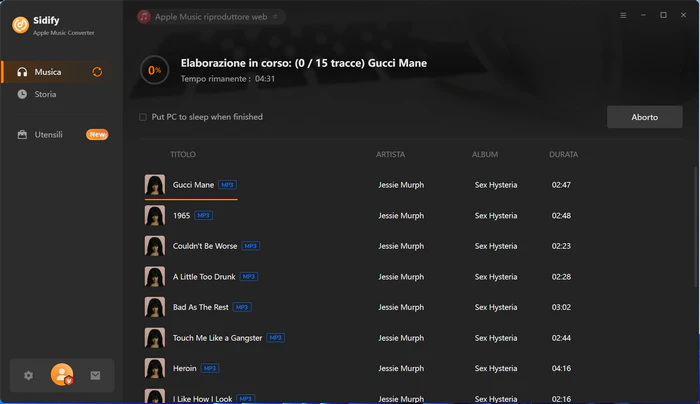Screen dimensions: 700x404
Task: Click the Elaborazione in corso heading
Action: 304,63
